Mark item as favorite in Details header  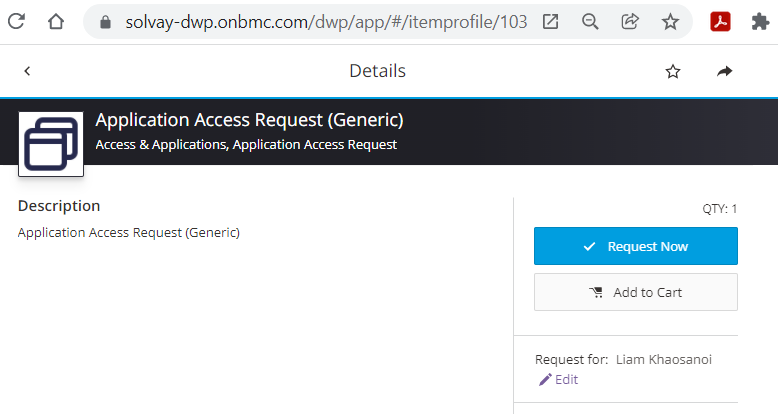(673, 71)
